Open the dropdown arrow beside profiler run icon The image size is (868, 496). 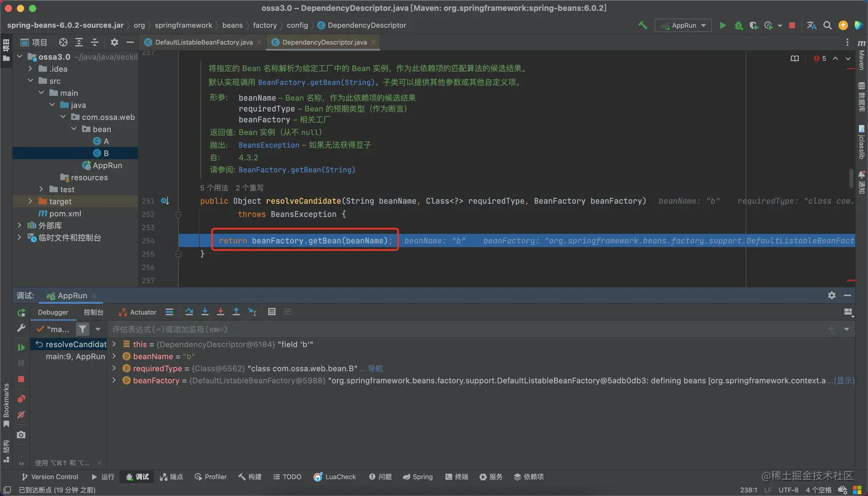pos(780,26)
